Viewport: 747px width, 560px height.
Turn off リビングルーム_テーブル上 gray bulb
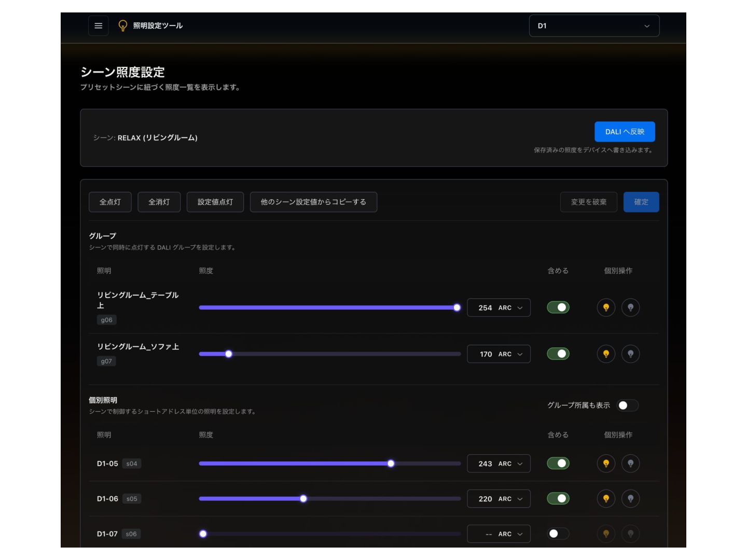(630, 307)
